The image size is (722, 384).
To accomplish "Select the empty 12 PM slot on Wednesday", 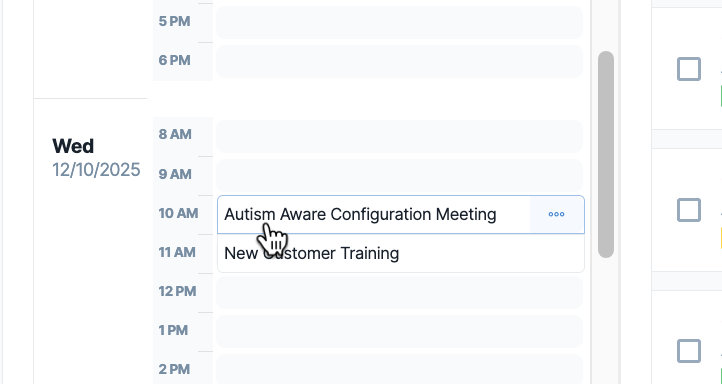I will point(399,292).
